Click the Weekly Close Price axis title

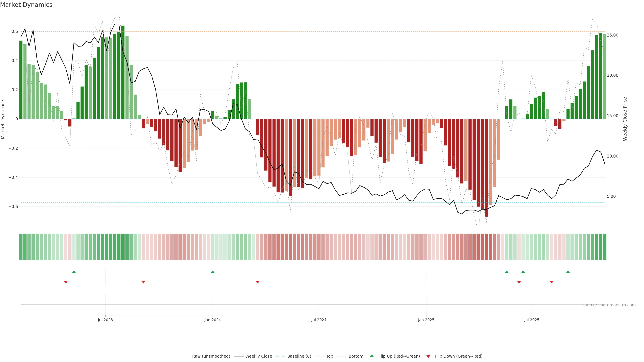(x=625, y=119)
